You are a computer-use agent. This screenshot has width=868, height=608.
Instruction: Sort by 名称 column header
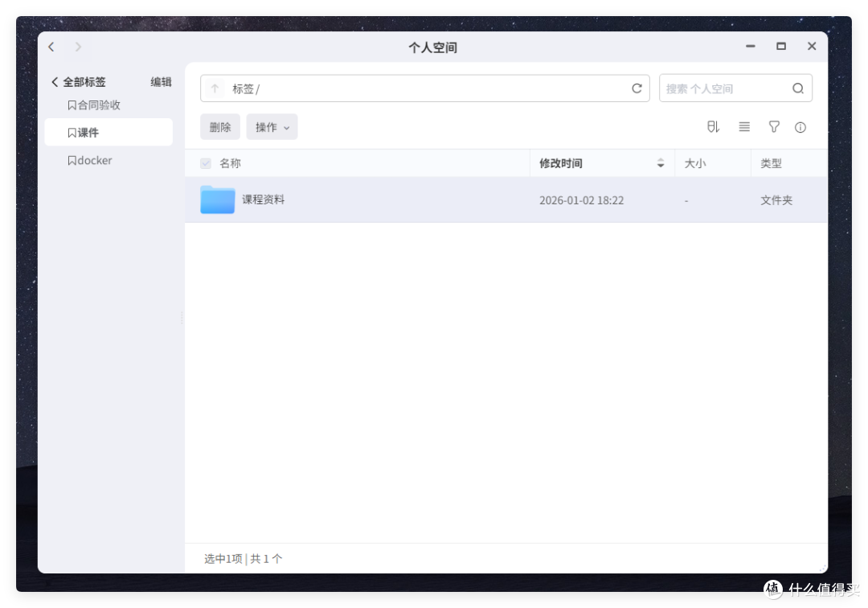tap(231, 163)
